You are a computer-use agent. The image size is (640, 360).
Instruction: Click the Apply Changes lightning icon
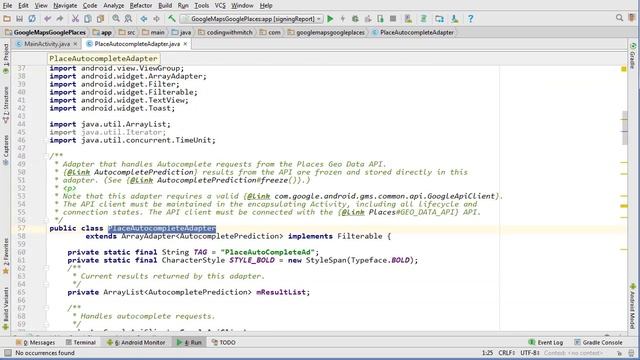(x=343, y=19)
